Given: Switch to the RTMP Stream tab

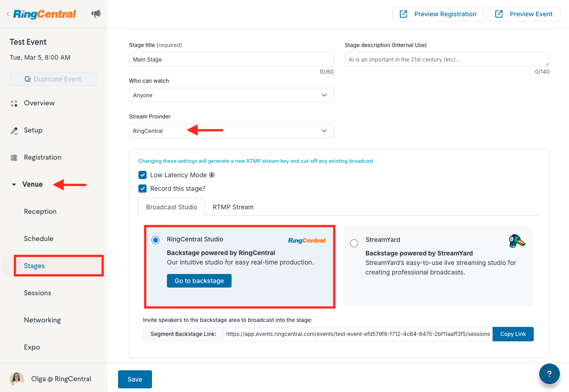Looking at the screenshot, I should point(233,207).
